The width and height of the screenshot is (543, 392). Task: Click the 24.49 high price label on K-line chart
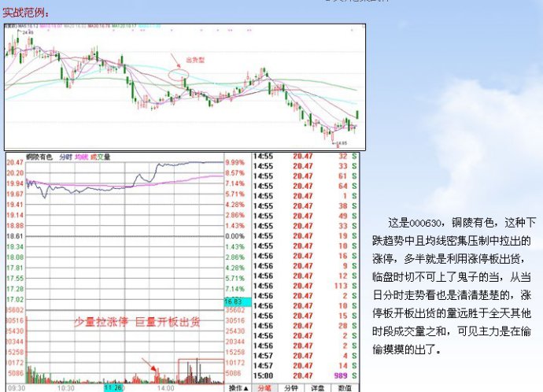point(28,32)
